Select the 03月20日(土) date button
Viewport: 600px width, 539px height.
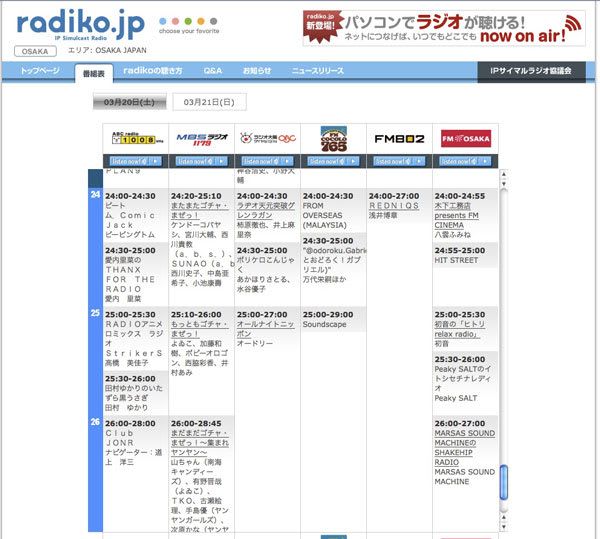(129, 102)
